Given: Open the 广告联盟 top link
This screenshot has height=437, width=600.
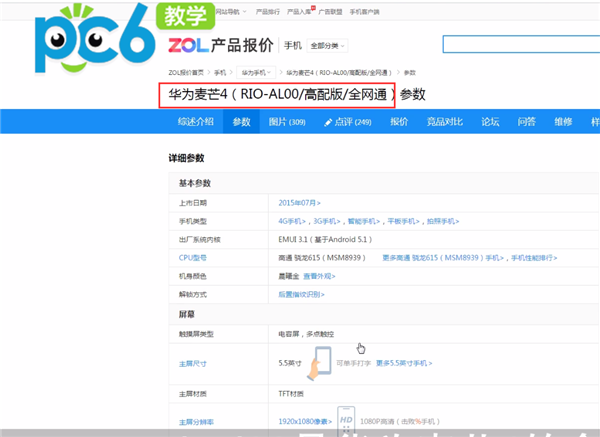Looking at the screenshot, I should point(330,12).
